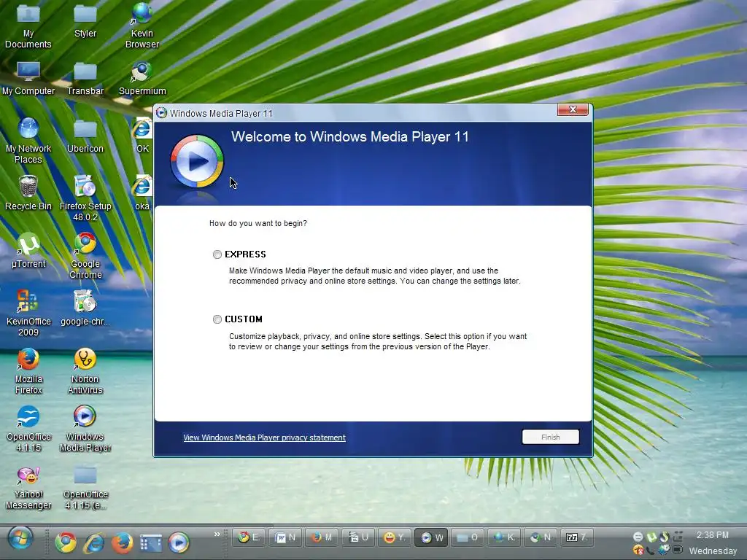Click the Media Player logo in dialog header
This screenshot has width=747, height=560.
pos(197,161)
